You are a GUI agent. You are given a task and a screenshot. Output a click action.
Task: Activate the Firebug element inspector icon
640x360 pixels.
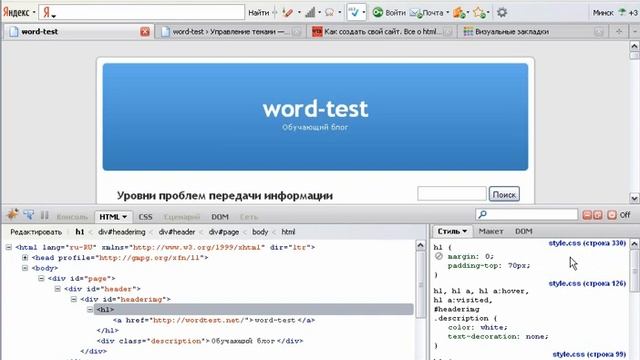(29, 215)
